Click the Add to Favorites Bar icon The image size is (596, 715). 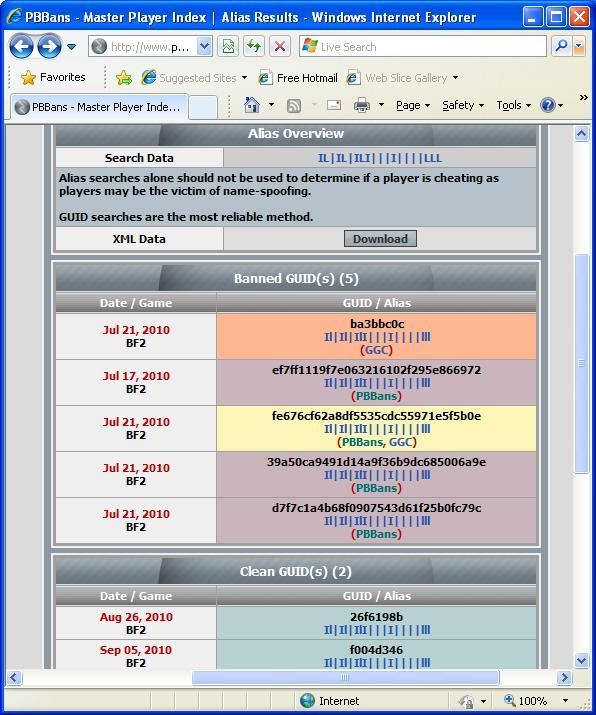click(x=124, y=78)
